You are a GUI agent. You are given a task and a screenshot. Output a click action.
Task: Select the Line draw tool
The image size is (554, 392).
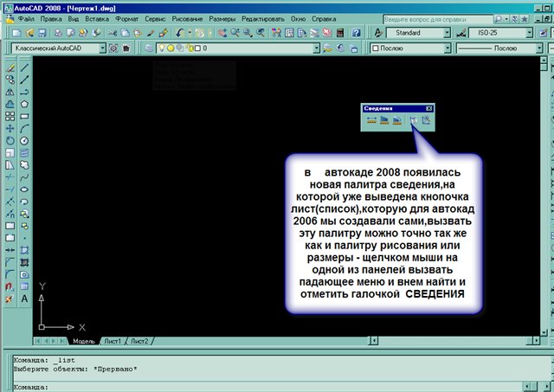coord(24,67)
